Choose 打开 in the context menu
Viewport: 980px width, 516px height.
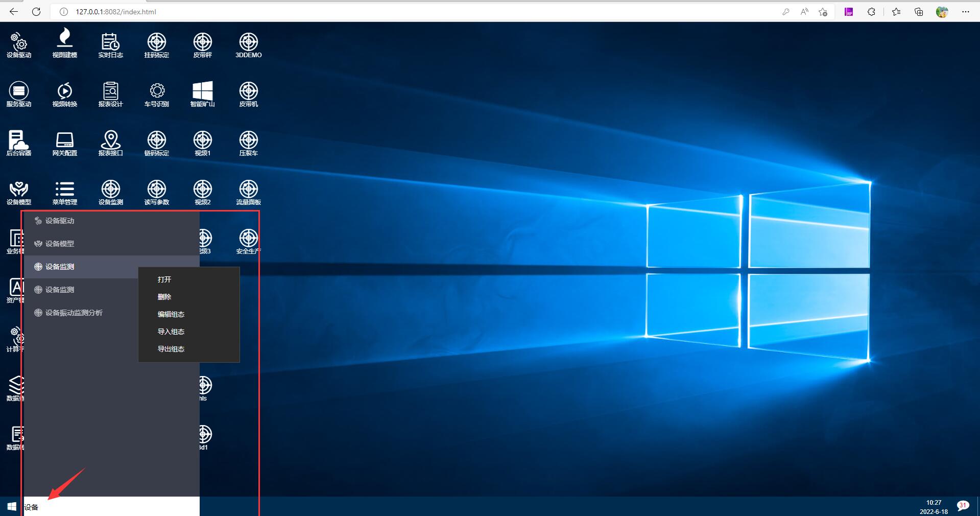click(x=189, y=279)
